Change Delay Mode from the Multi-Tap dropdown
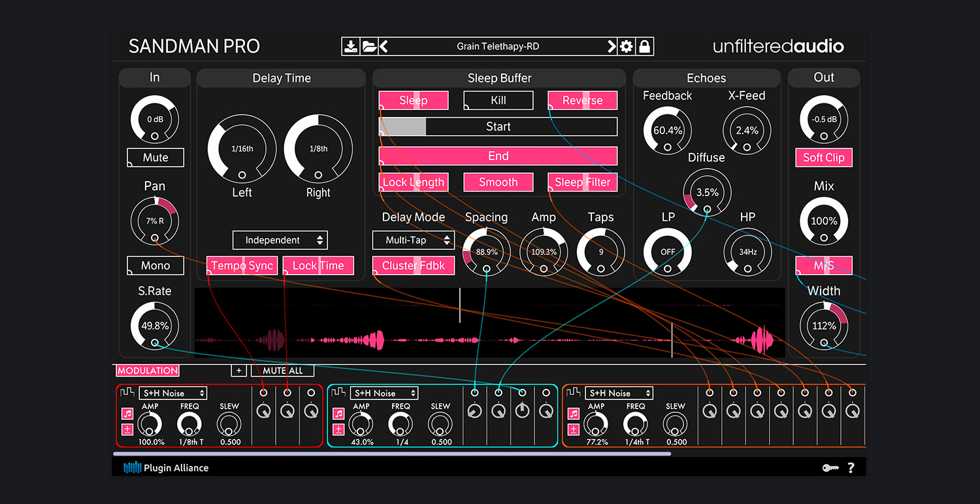The width and height of the screenshot is (980, 504). [413, 240]
